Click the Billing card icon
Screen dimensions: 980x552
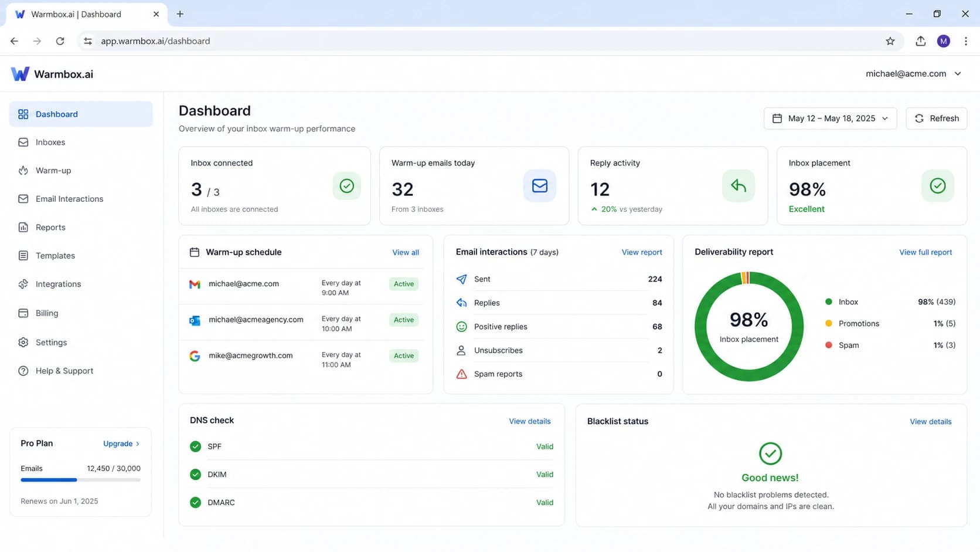tap(23, 313)
